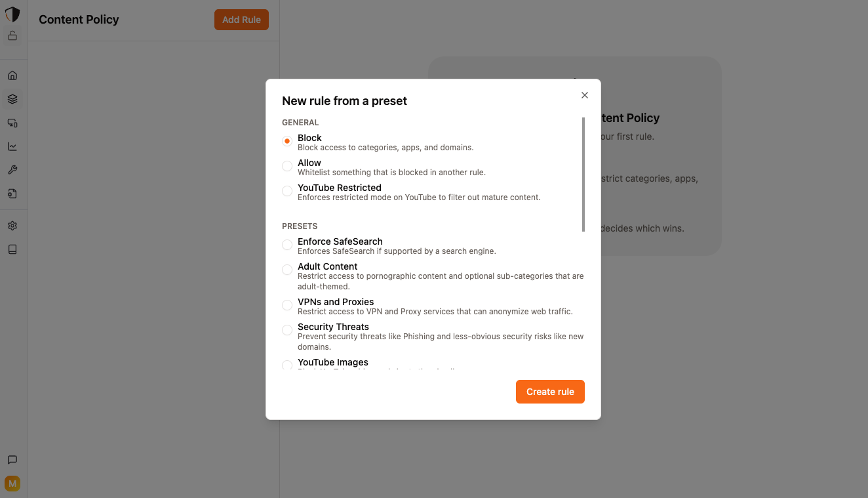Open the settings gear sidebar icon
Image resolution: width=868 pixels, height=498 pixels.
click(x=12, y=226)
